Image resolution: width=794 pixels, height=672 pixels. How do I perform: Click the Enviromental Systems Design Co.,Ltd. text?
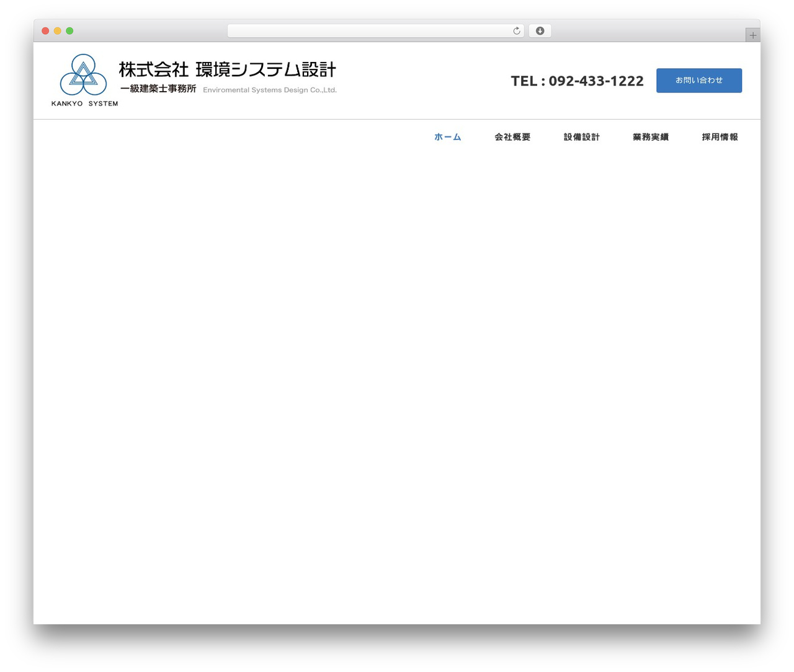coord(270,90)
